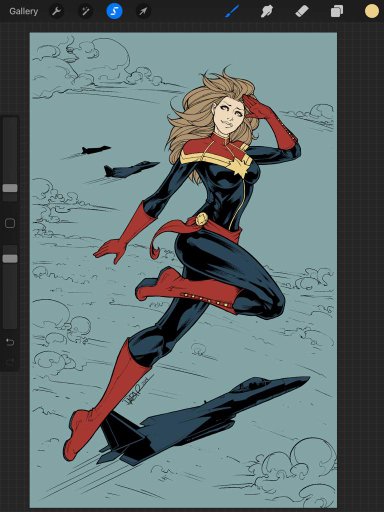The height and width of the screenshot is (512, 384).
Task: Click the brush size slider handle
Action: [10, 188]
